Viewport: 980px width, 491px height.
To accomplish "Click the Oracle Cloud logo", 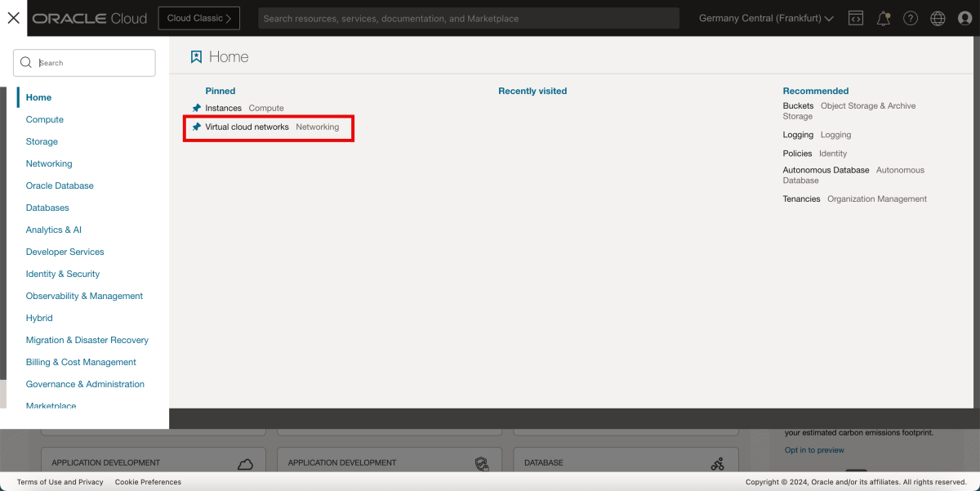I will (x=90, y=17).
